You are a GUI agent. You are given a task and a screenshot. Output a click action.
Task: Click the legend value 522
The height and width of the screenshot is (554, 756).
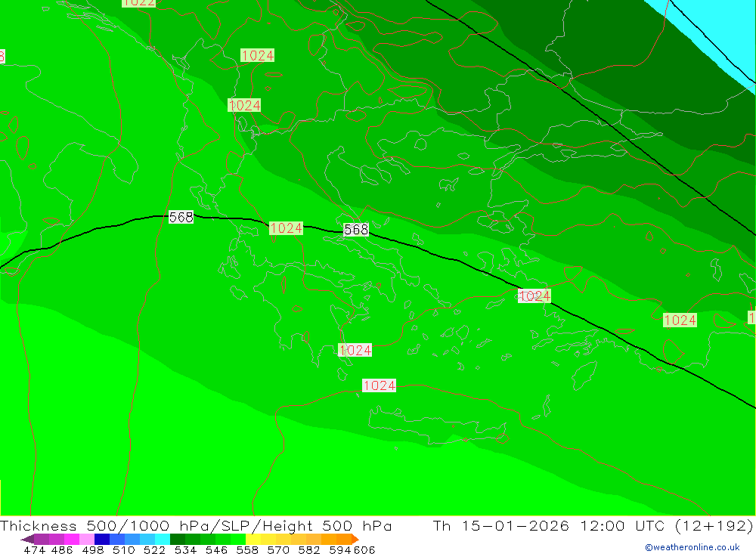[154, 549]
